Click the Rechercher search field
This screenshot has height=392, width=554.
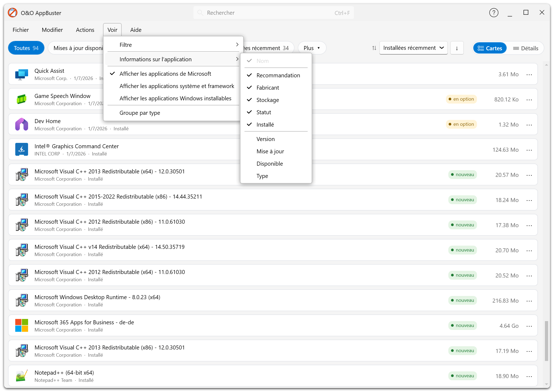(x=273, y=13)
